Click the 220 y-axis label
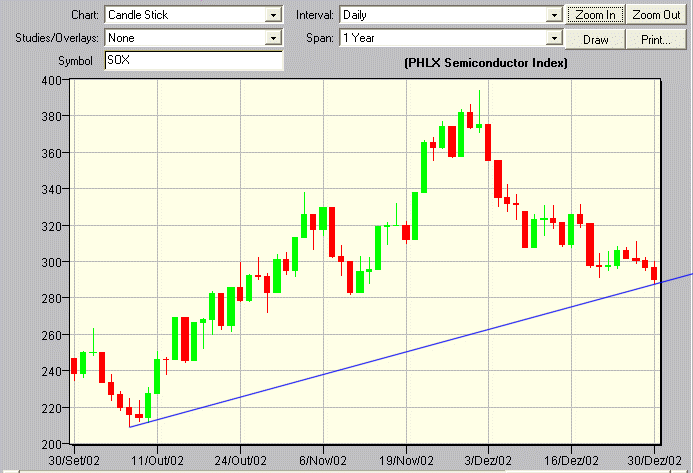Screen dimensions: 693x473 pyautogui.click(x=51, y=408)
